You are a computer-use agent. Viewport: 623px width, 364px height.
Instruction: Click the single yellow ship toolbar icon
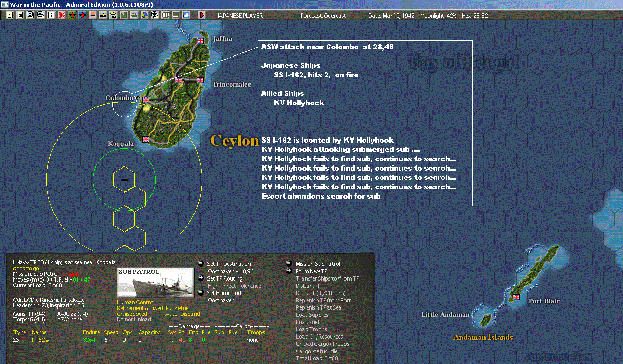point(103,15)
